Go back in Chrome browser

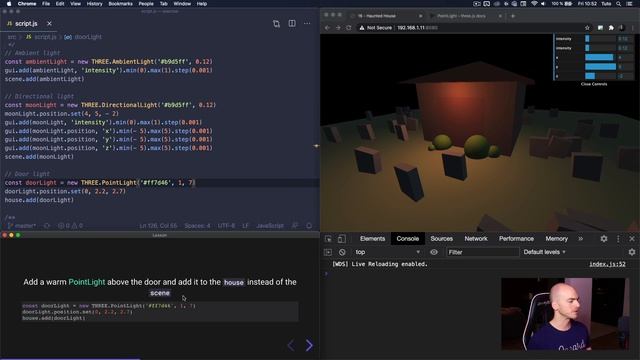(x=327, y=28)
